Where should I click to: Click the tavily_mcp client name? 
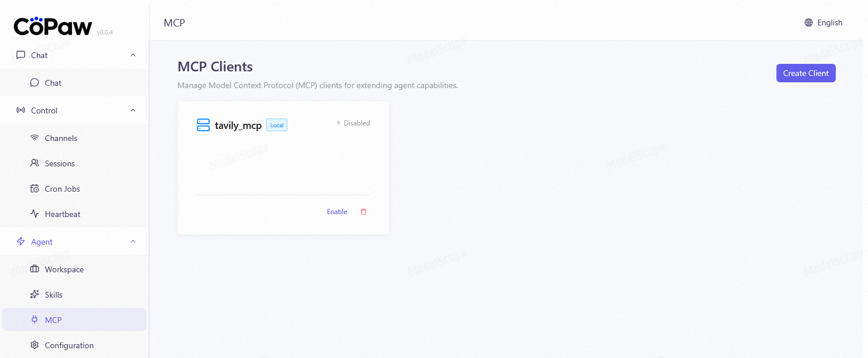[x=238, y=125]
